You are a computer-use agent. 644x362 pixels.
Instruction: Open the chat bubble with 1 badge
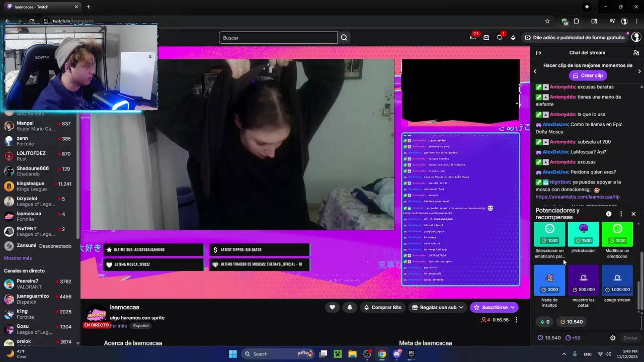pos(500,37)
